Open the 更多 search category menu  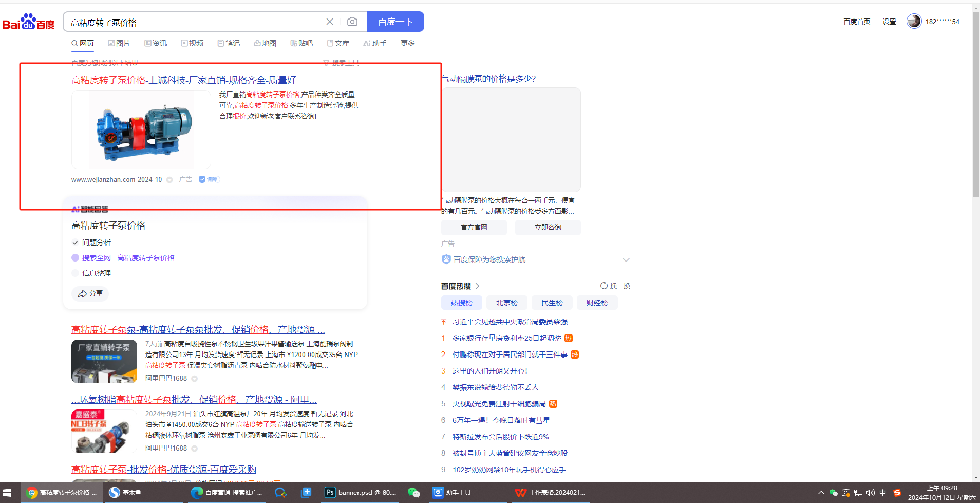407,43
